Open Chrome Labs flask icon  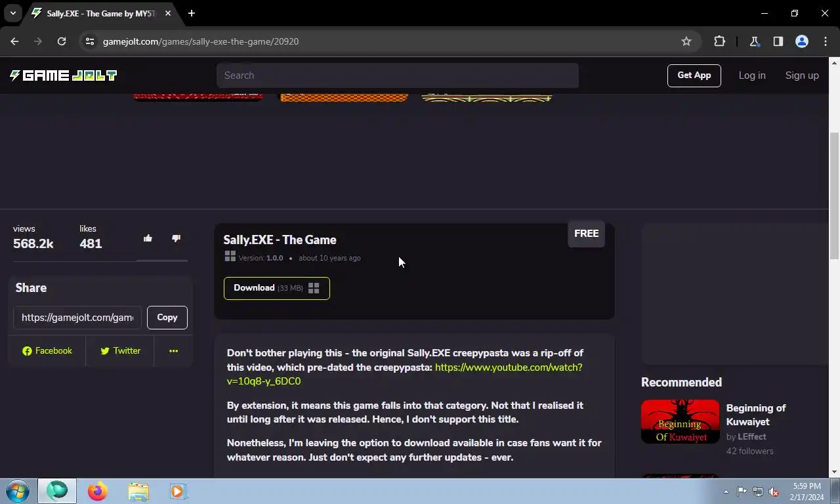tap(754, 41)
